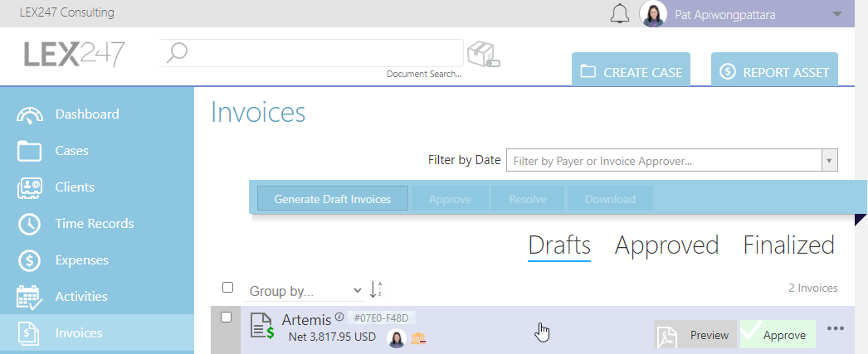Screen dimensions: 868x354
Task: Click the Filter by Payer or Approver field
Action: (664, 161)
